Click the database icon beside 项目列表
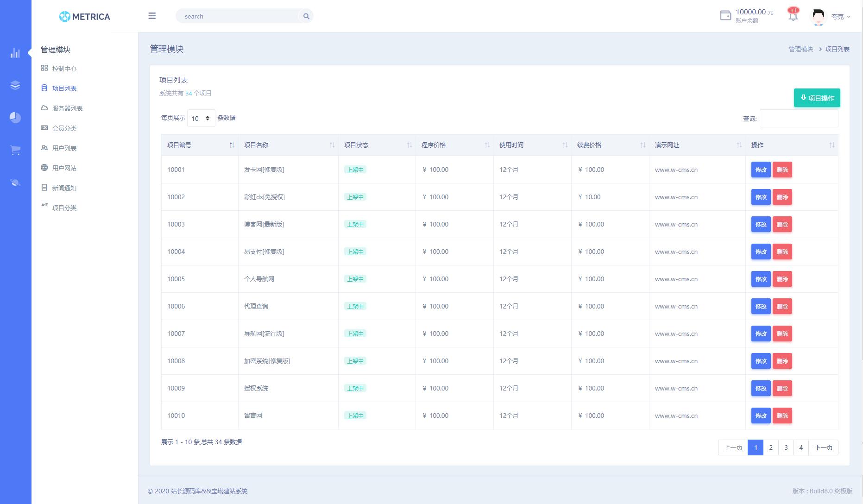This screenshot has width=863, height=504. coord(44,88)
